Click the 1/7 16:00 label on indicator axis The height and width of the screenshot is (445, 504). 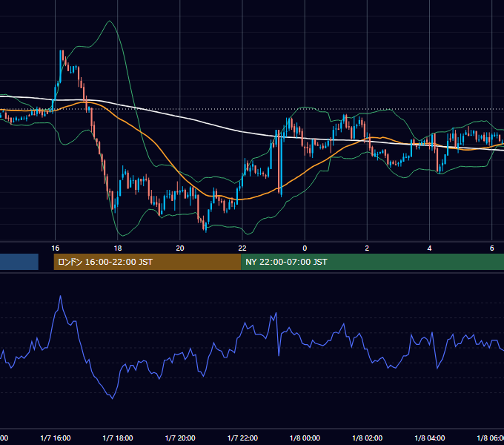pyautogui.click(x=56, y=438)
